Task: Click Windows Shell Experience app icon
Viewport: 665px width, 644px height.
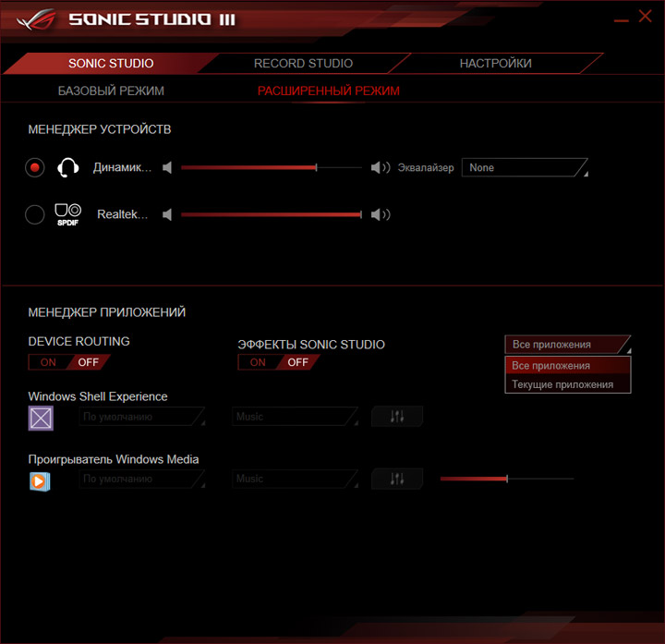Action: pyautogui.click(x=41, y=418)
